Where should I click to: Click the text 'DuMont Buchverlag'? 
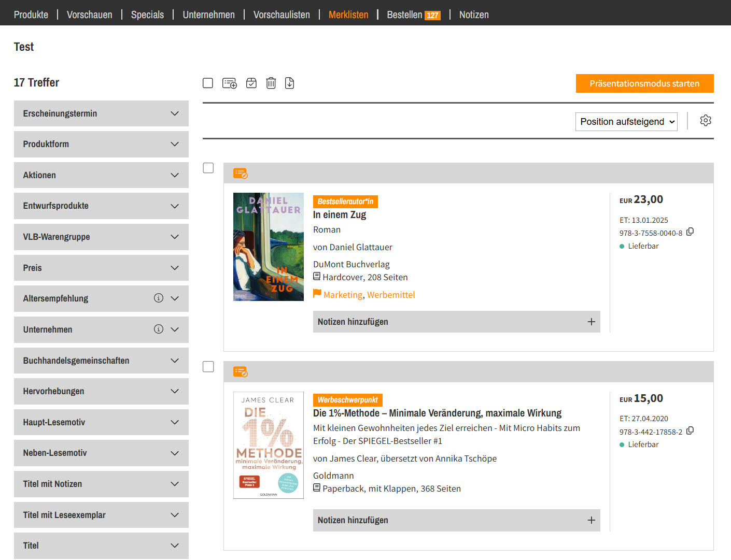click(351, 264)
